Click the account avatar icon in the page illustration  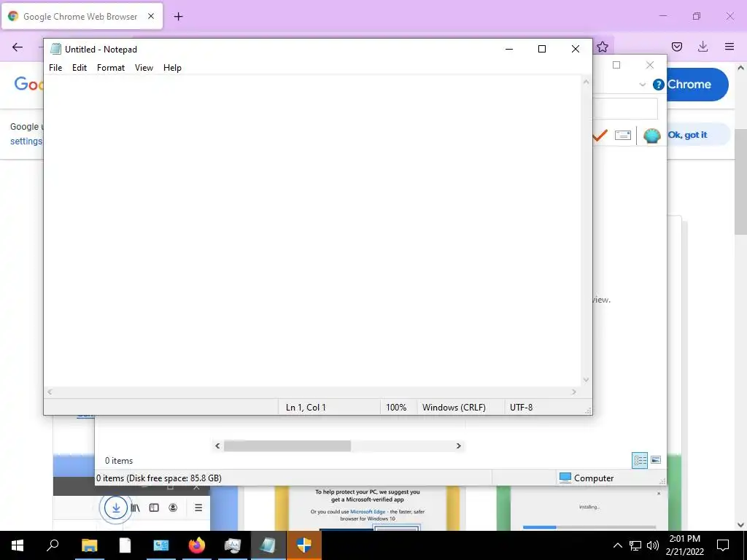[173, 507]
